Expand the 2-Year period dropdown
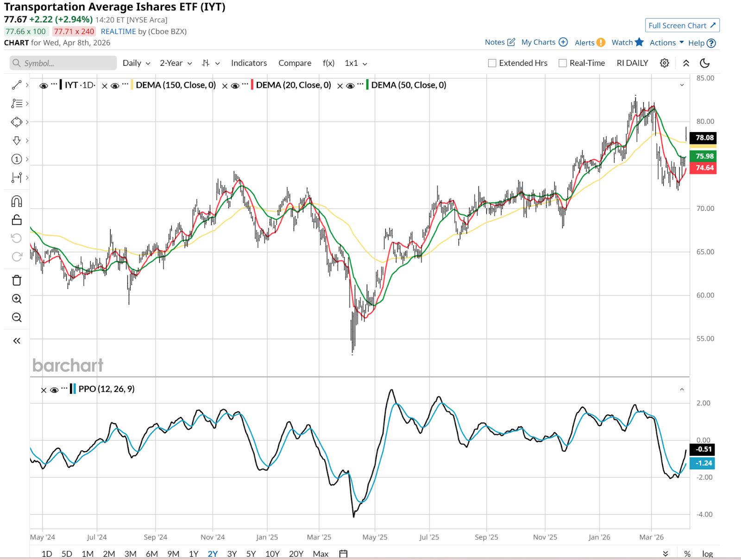 [x=176, y=63]
